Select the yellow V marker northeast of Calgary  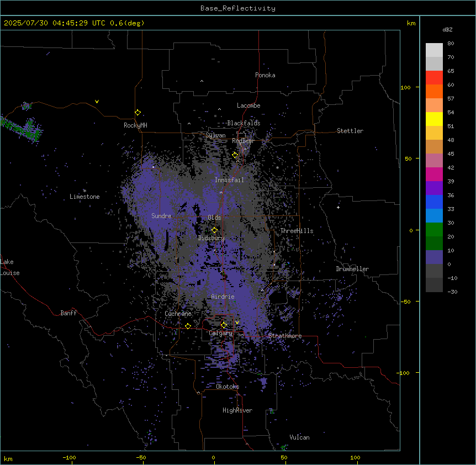pyautogui.click(x=237, y=323)
